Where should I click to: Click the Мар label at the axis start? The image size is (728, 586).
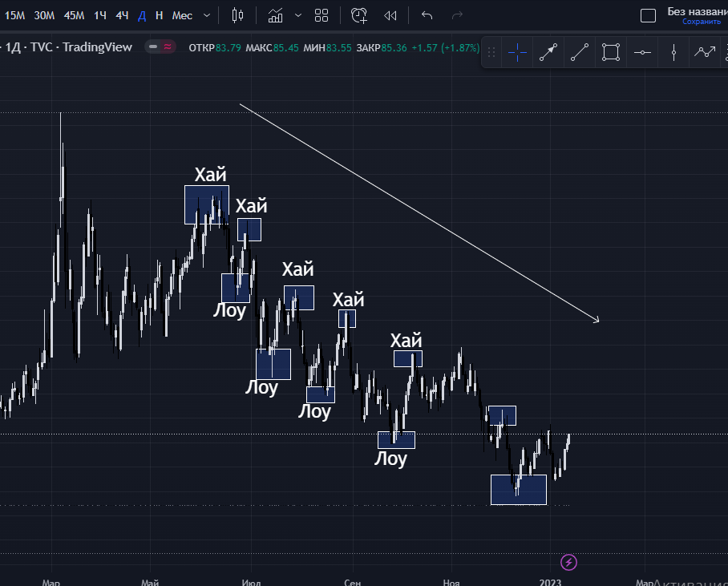51,582
